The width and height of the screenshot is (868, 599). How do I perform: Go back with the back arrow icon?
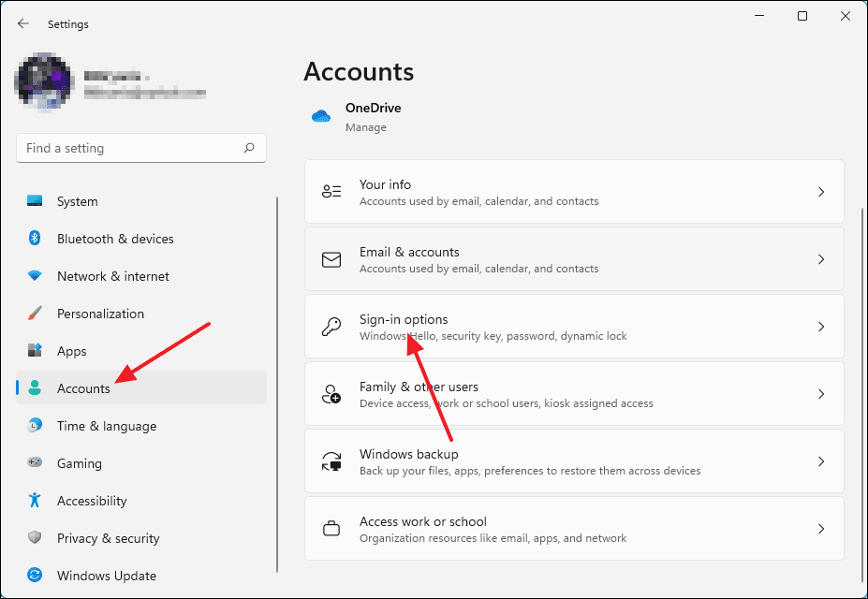(22, 23)
